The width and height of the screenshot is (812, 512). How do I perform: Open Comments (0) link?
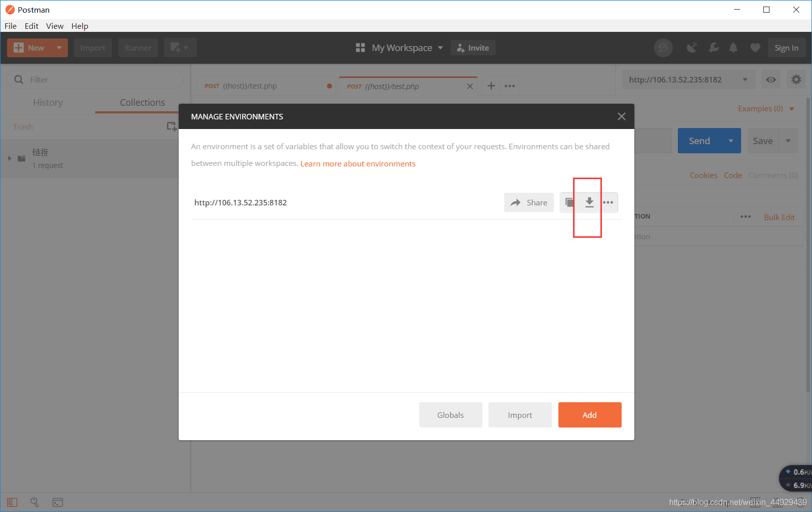pos(773,175)
